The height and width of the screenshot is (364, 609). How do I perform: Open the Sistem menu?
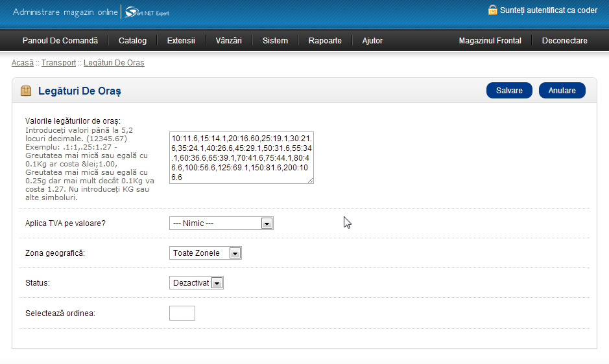[x=275, y=41]
